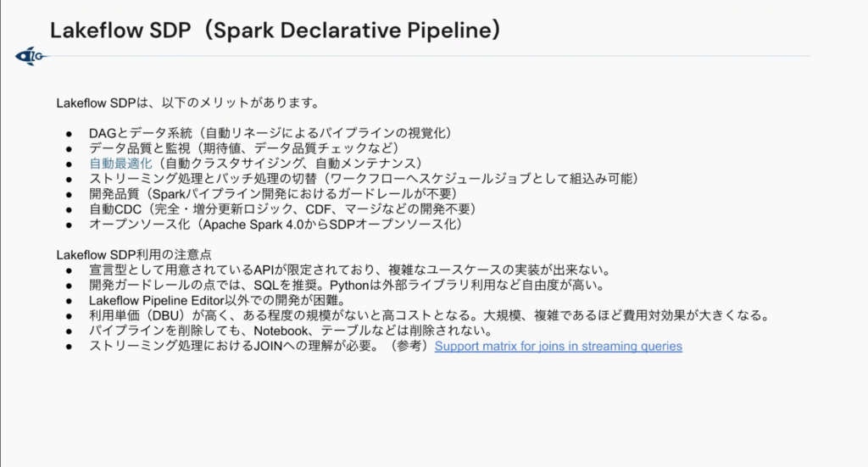Image resolution: width=868 pixels, height=467 pixels.
Task: Click the rocket logo icon beside the title
Action: point(30,56)
